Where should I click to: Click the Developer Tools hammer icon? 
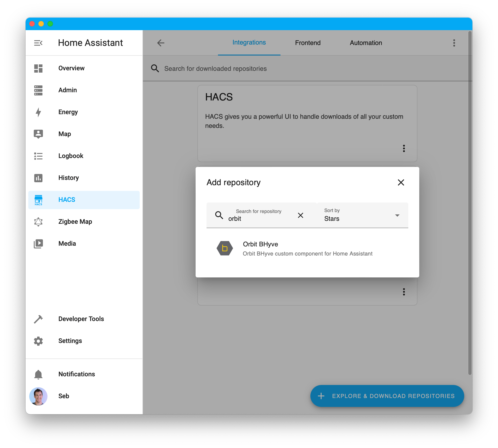(38, 319)
